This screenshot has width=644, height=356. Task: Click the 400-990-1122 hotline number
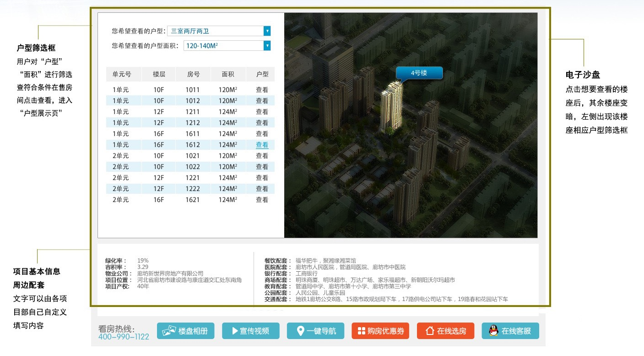pyautogui.click(x=124, y=336)
